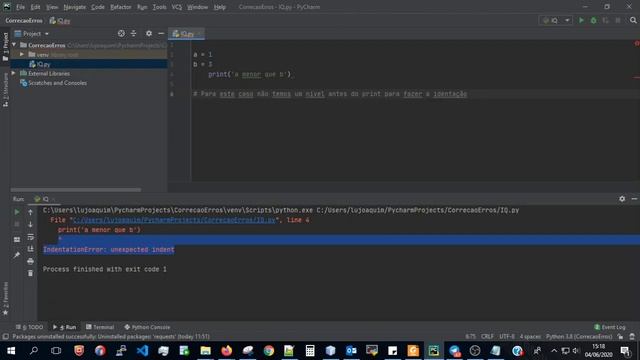This screenshot has width=640, height=360.
Task: Open the File menu
Action: (x=20, y=7)
